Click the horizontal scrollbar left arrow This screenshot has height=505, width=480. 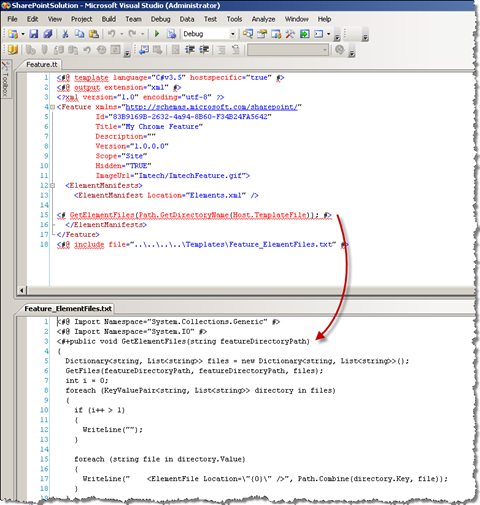pyautogui.click(x=21, y=290)
